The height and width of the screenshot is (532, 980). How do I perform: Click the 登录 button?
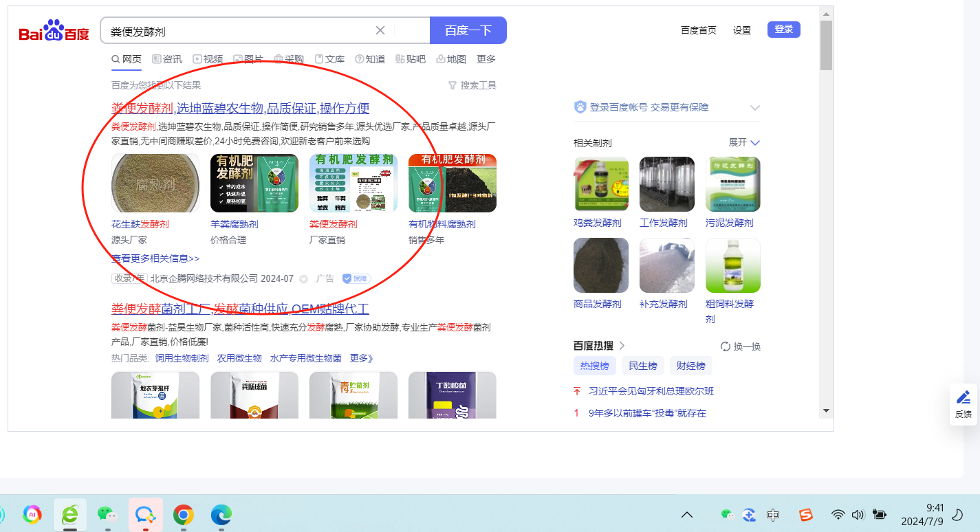click(x=784, y=30)
